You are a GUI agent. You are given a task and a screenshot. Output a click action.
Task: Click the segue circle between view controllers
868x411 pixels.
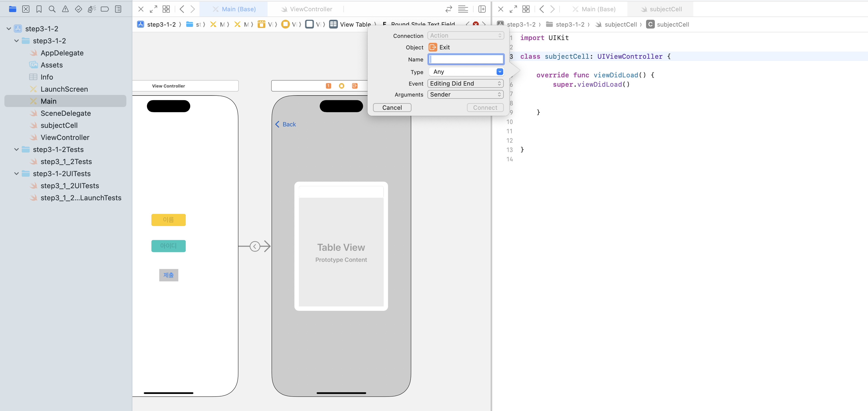click(255, 246)
